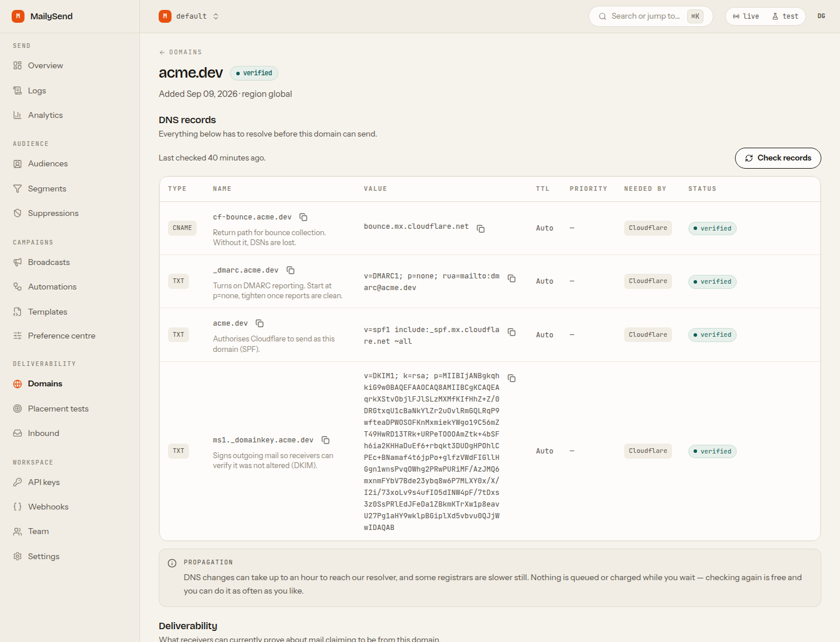Click the PROPAGATION notice heading
The width and height of the screenshot is (840, 642).
(208, 563)
